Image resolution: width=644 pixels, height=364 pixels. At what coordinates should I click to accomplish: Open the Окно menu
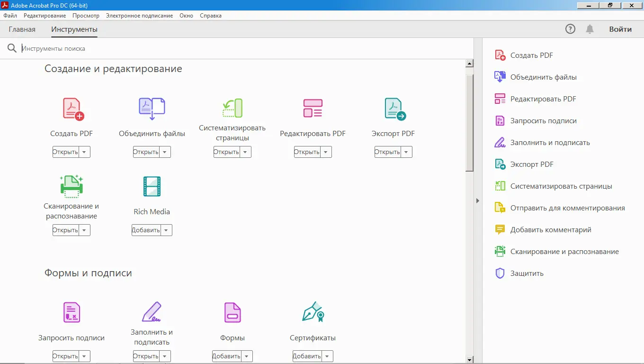[187, 16]
